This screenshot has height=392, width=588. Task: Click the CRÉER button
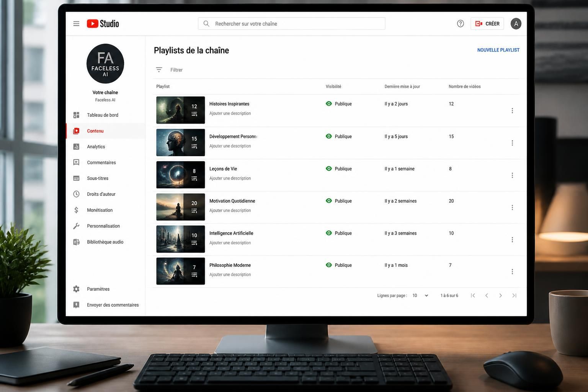click(x=487, y=24)
